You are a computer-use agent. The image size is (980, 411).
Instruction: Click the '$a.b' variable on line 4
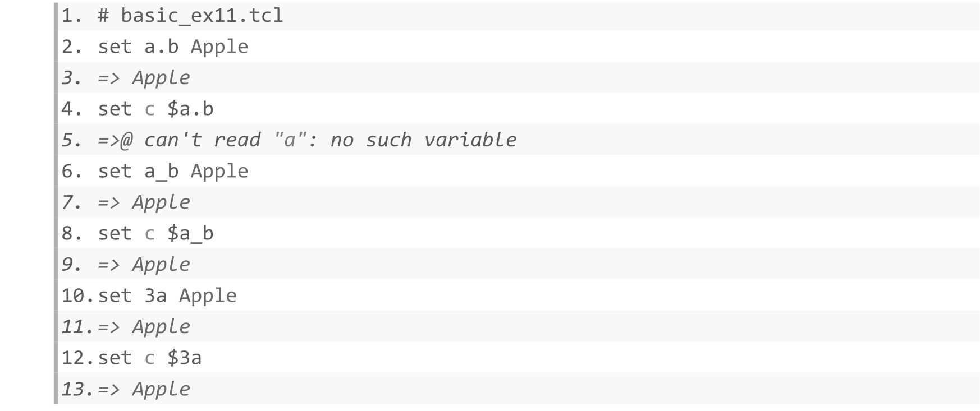pyautogui.click(x=190, y=109)
